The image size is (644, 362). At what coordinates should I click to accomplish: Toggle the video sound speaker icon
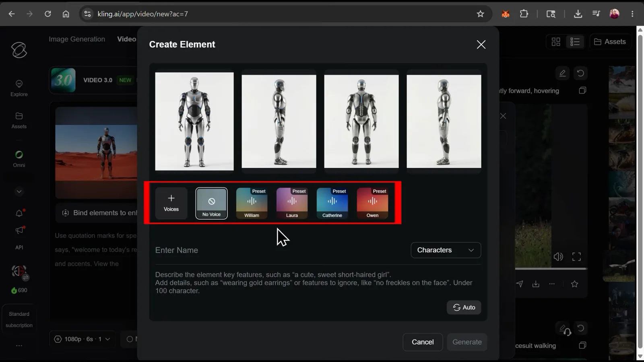pyautogui.click(x=558, y=257)
